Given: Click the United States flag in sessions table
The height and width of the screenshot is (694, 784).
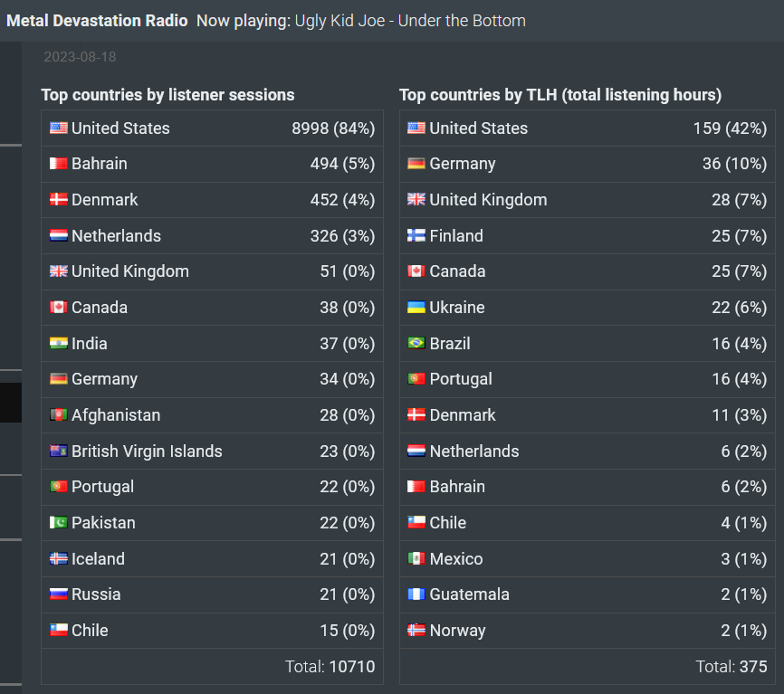Looking at the screenshot, I should 59,128.
